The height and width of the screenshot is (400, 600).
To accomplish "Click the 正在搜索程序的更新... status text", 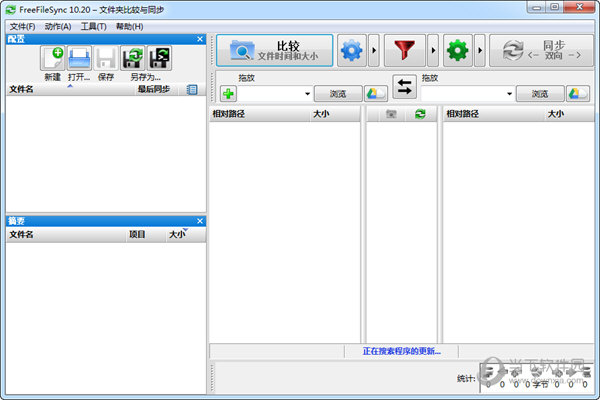I will click(x=401, y=351).
